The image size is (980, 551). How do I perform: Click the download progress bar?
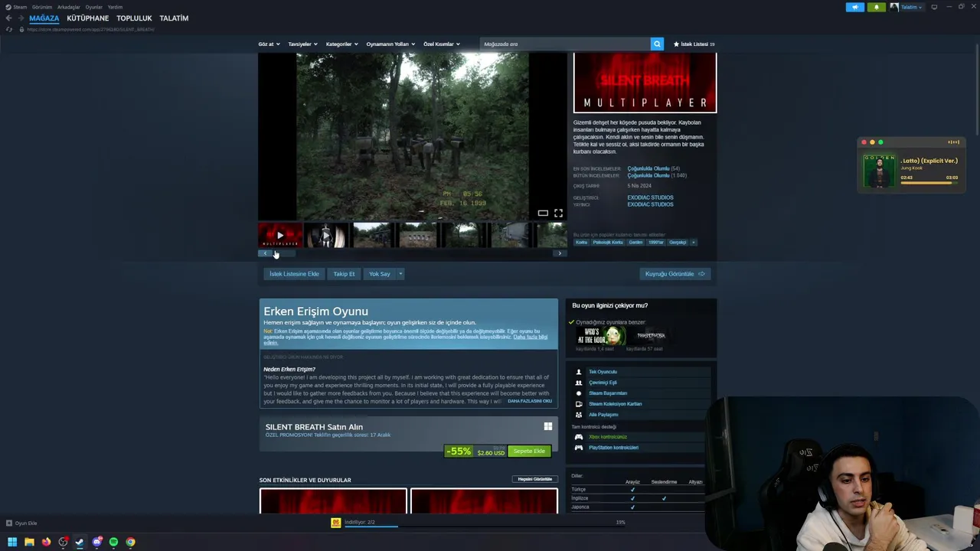click(485, 526)
